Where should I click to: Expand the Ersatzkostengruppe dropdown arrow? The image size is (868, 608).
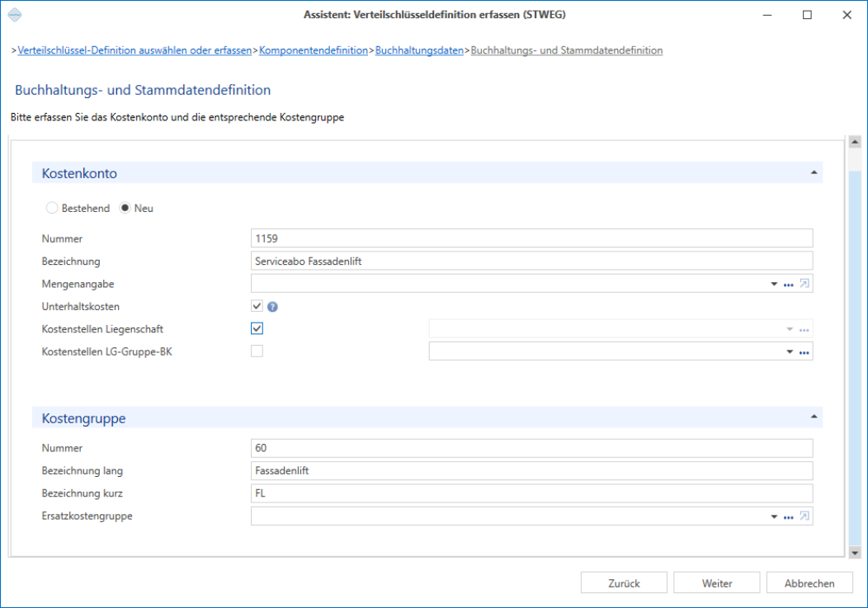(x=774, y=516)
